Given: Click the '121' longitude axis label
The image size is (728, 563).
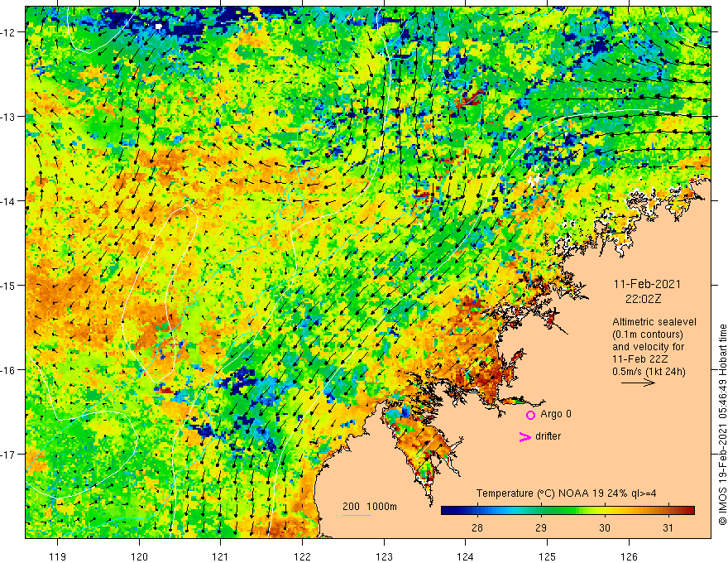Looking at the screenshot, I should click(x=221, y=556).
